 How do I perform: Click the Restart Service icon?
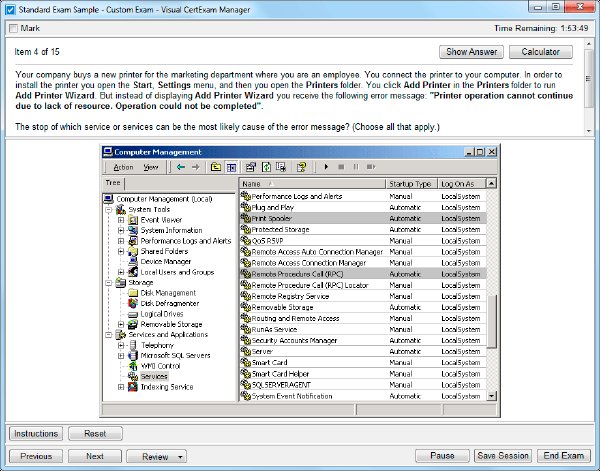[371, 167]
